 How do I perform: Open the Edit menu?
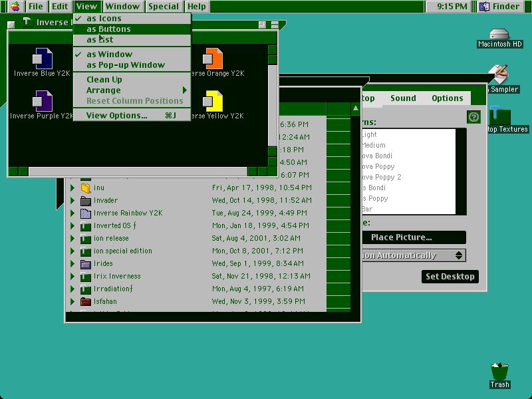coord(60,7)
